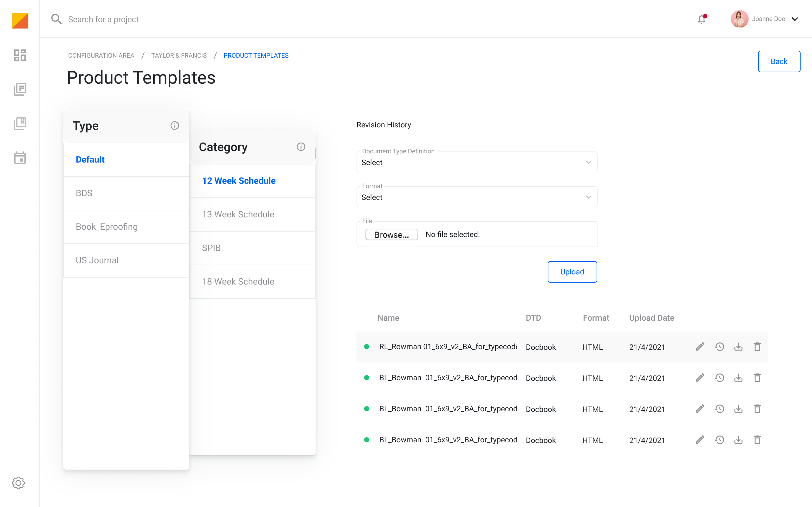The image size is (812, 507).
Task: Click the Upload button
Action: (572, 272)
